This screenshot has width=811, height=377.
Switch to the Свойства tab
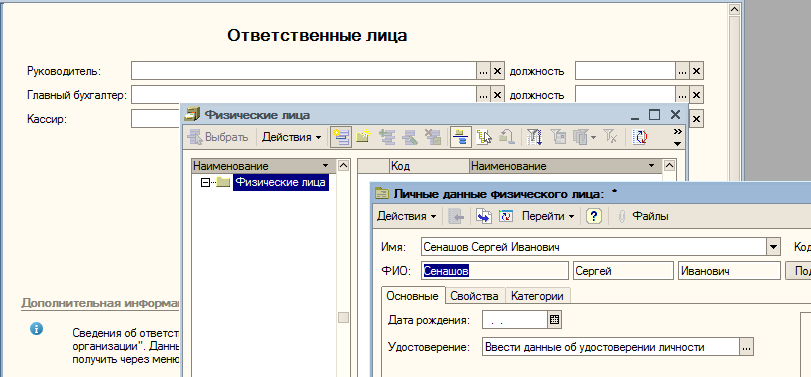[x=474, y=296]
